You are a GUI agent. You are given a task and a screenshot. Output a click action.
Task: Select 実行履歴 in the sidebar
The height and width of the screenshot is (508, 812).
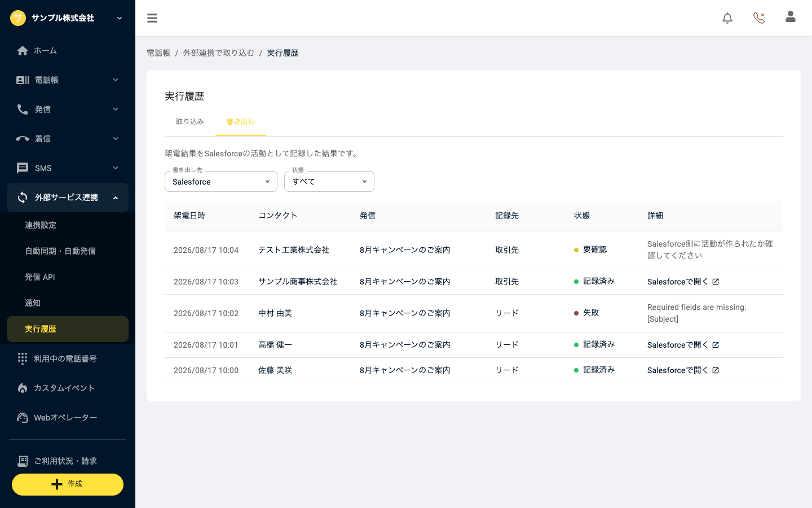pos(68,329)
